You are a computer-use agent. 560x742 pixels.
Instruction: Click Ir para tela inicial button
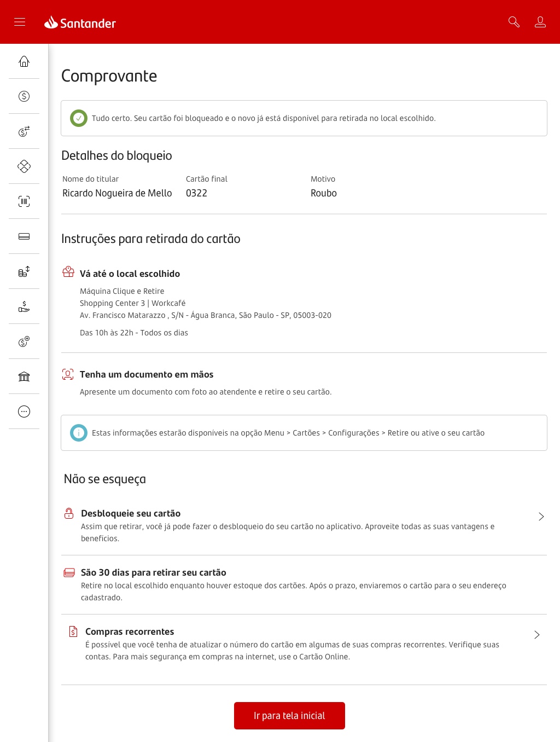click(289, 716)
